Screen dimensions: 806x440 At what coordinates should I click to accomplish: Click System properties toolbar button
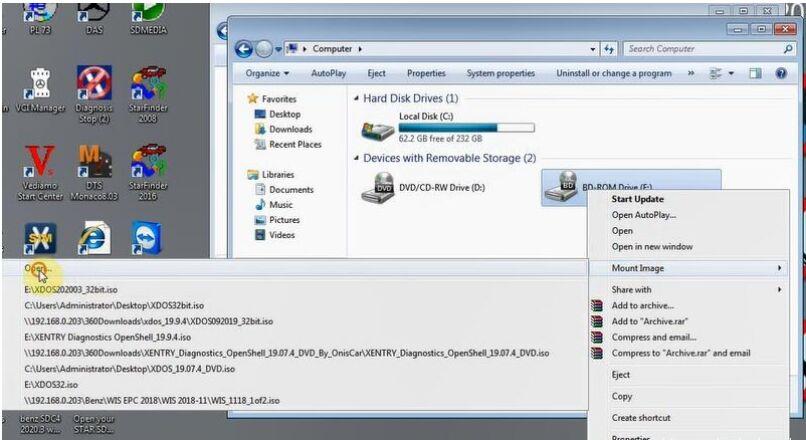pos(501,74)
